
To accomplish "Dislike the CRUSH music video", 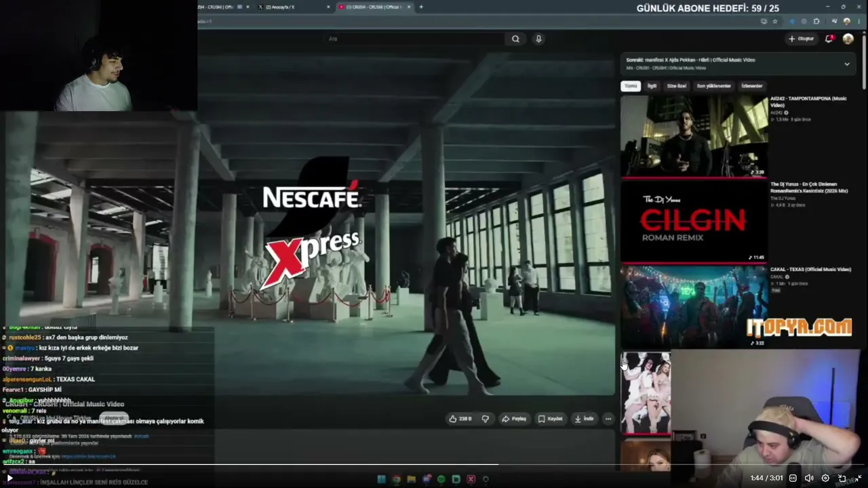I will click(486, 419).
